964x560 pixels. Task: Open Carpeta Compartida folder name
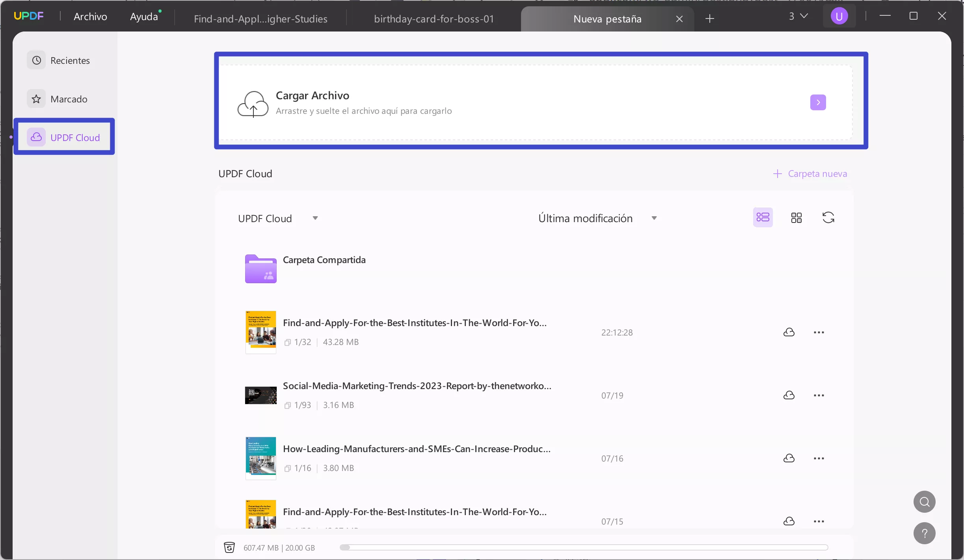coord(324,260)
